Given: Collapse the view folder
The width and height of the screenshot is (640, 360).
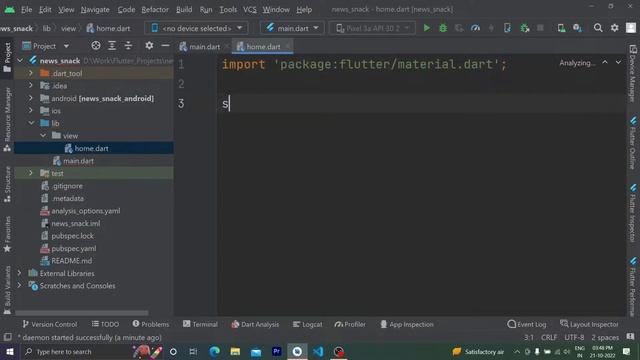Looking at the screenshot, I should pyautogui.click(x=43, y=136).
